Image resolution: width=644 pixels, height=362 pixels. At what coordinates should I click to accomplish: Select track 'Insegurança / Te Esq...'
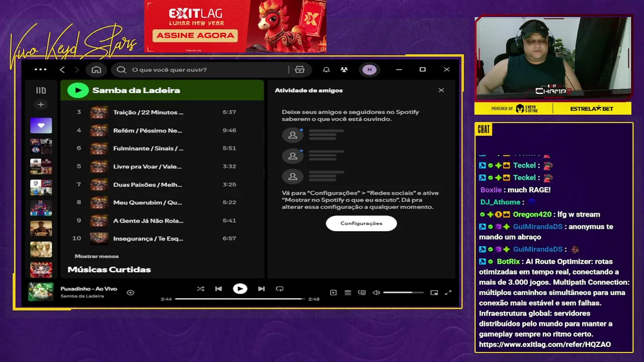148,238
